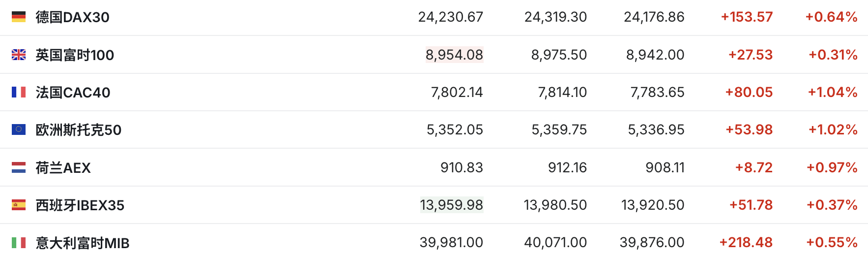Select the highlighted price 13,959.98
The height and width of the screenshot is (257, 868).
pos(452,205)
